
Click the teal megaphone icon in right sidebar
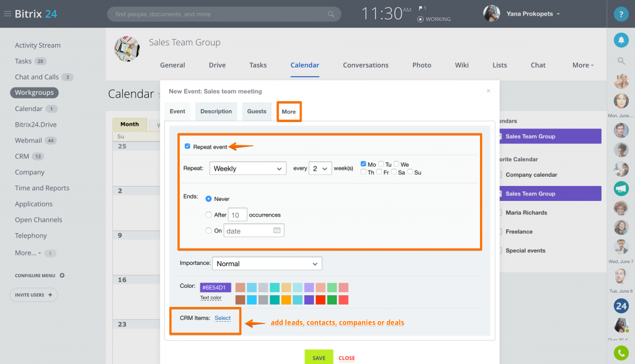tap(621, 189)
